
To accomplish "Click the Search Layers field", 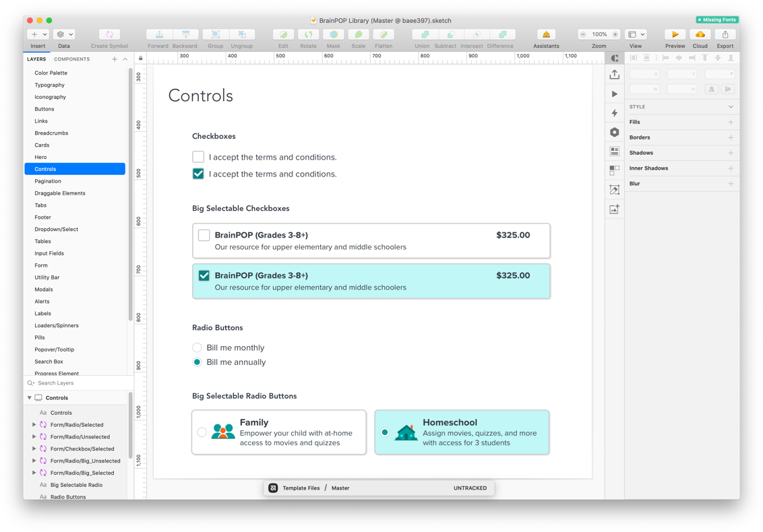I will pyautogui.click(x=78, y=383).
